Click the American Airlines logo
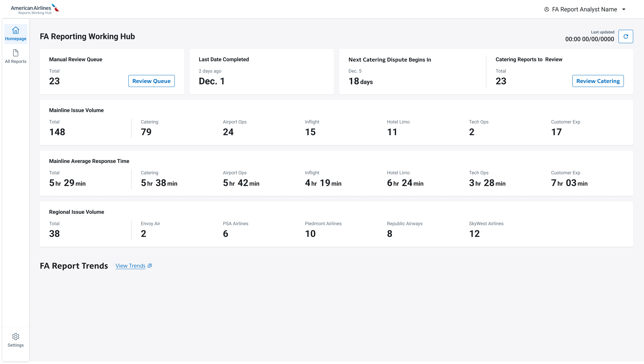644x364 pixels. pyautogui.click(x=35, y=9)
